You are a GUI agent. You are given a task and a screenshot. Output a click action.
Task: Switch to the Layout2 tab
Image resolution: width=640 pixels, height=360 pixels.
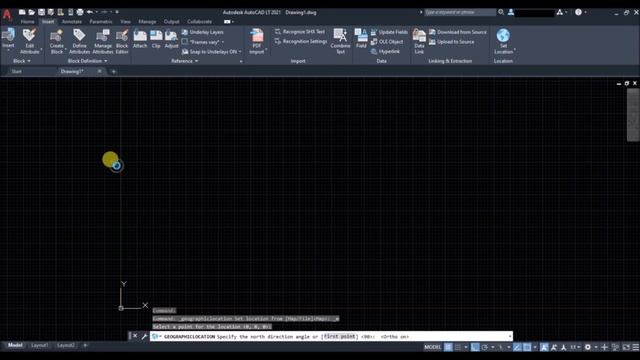(66, 345)
